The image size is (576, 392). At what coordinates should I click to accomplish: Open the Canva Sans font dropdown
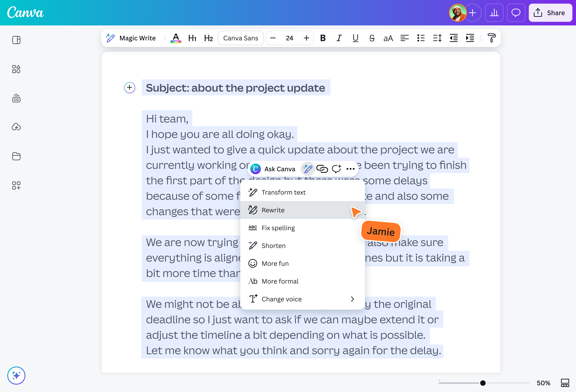coord(240,38)
